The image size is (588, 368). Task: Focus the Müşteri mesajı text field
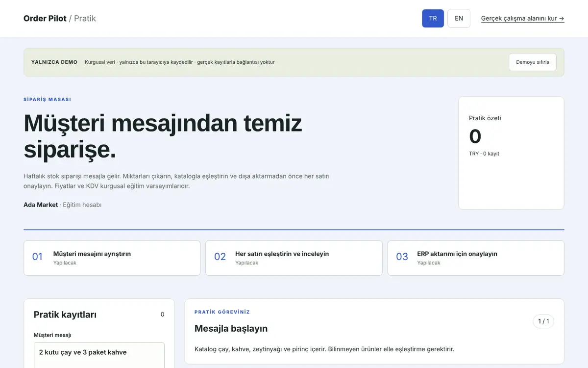point(99,355)
